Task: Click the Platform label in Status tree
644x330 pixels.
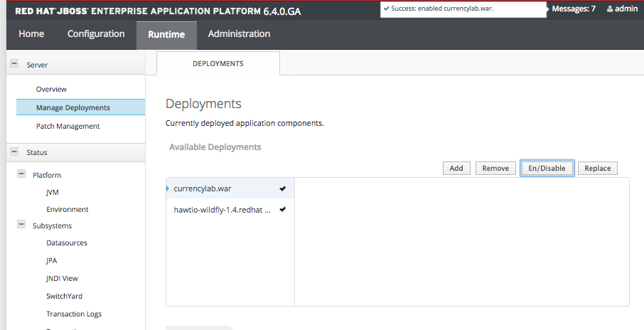Action: pos(47,175)
